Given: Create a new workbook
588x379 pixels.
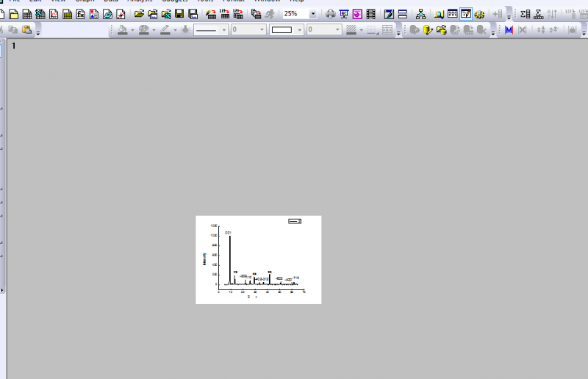Looking at the screenshot, I should tap(27, 14).
